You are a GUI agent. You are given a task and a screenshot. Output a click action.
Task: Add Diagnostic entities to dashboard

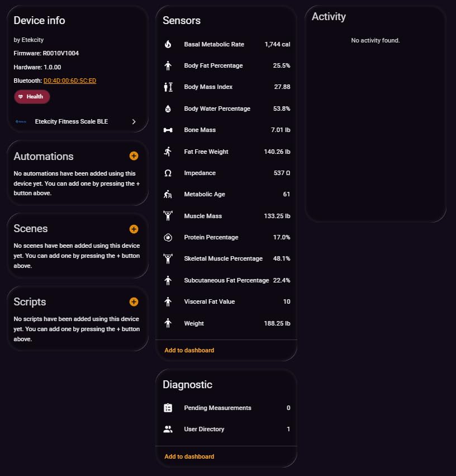coord(189,456)
